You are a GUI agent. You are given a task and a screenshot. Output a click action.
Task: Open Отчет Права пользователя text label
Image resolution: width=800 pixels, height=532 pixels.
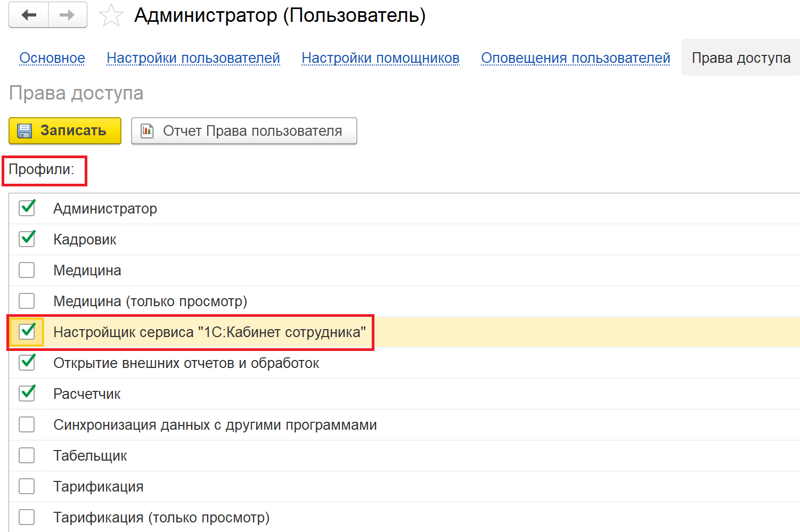[x=252, y=131]
